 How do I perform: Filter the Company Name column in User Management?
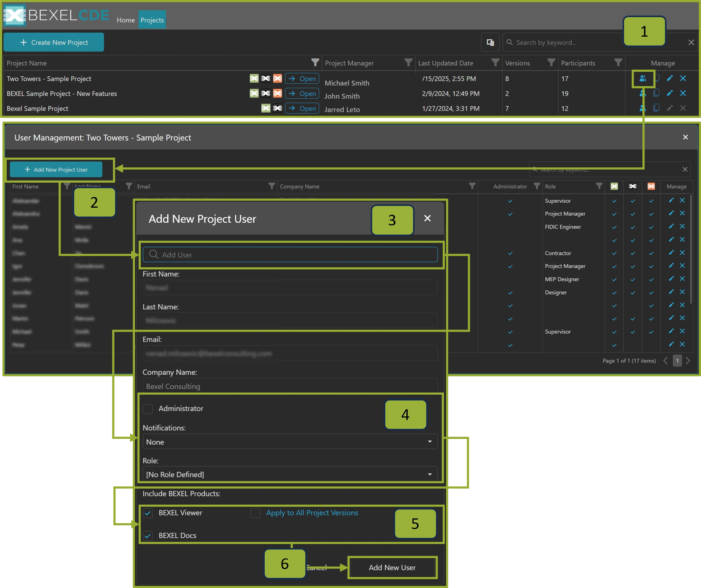[472, 186]
